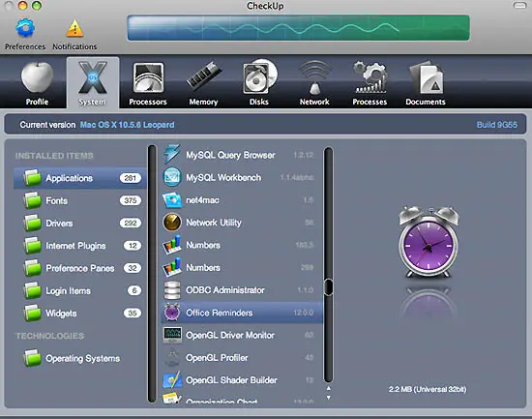Click the Internet Plugins folder icon

coord(33,246)
